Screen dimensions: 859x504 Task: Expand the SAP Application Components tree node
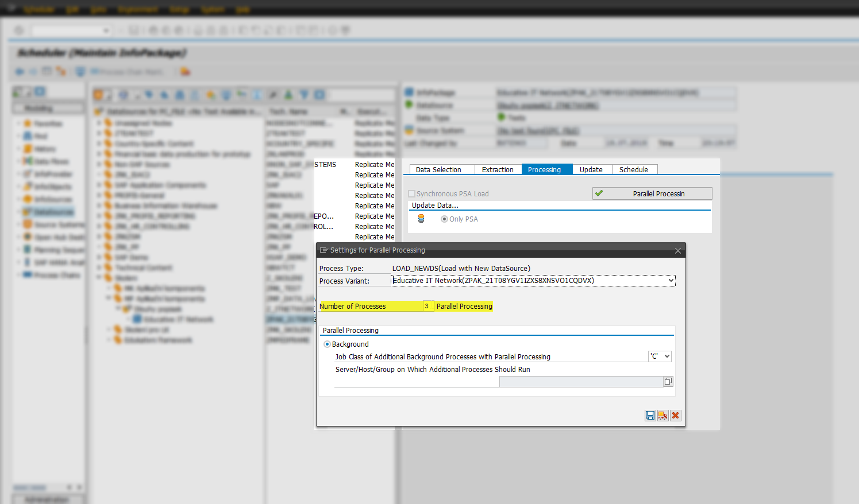(x=98, y=185)
